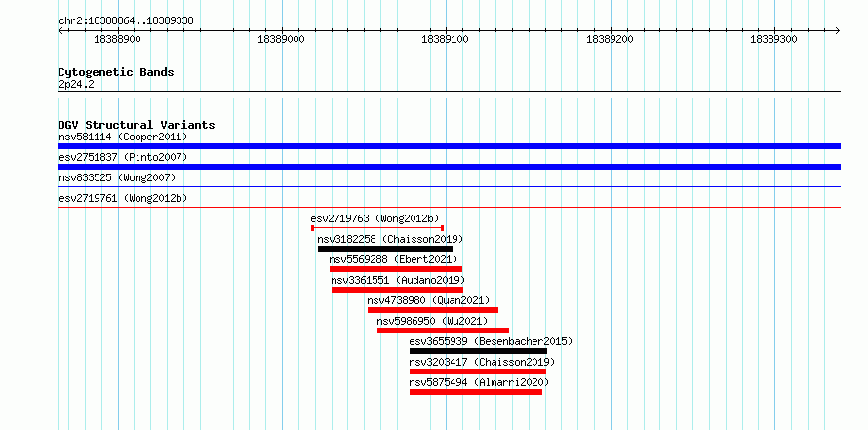Open the nsv5569288 (Ebert2021) variant label
The image size is (868, 430).
tap(393, 259)
